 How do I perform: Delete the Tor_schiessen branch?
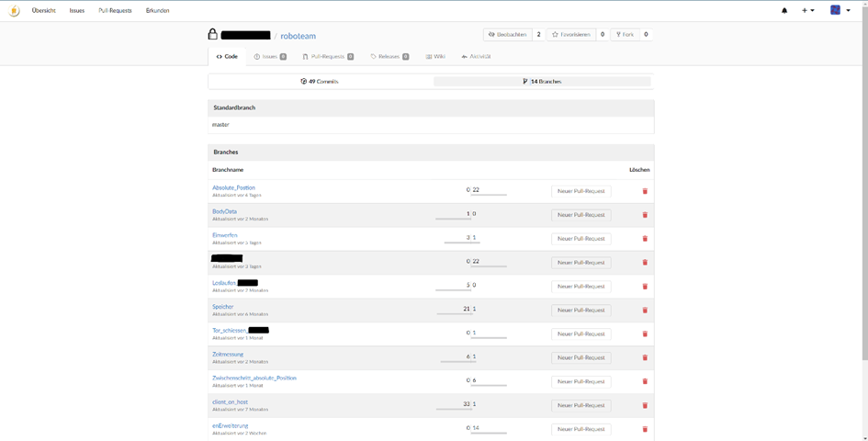[x=645, y=334]
